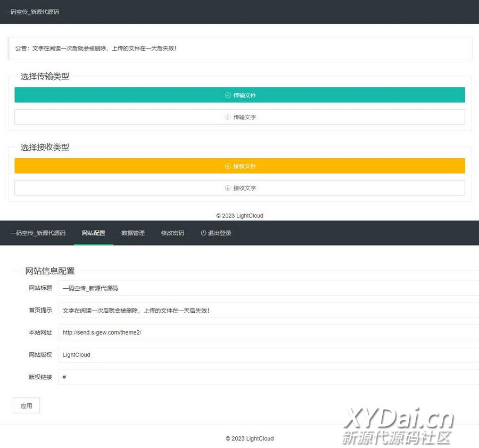Open the 网站配置 tab
Viewport: 479px width, 448px height.
pyautogui.click(x=94, y=233)
